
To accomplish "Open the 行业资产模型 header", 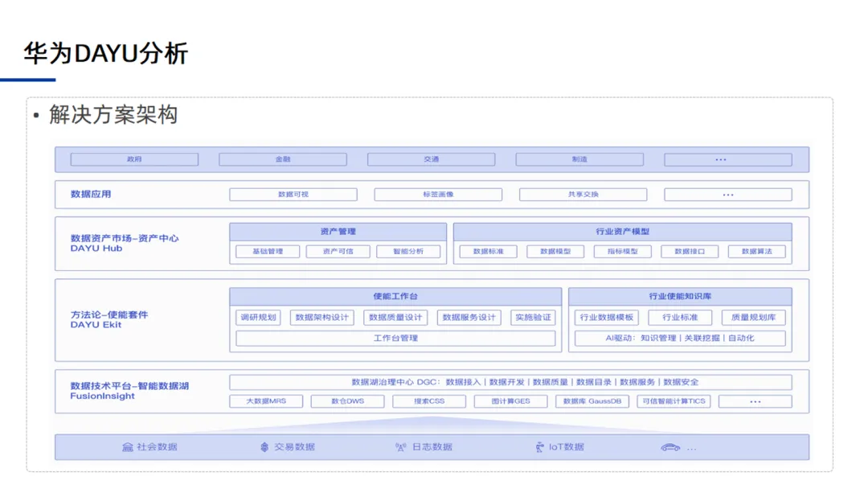I will pos(623,232).
